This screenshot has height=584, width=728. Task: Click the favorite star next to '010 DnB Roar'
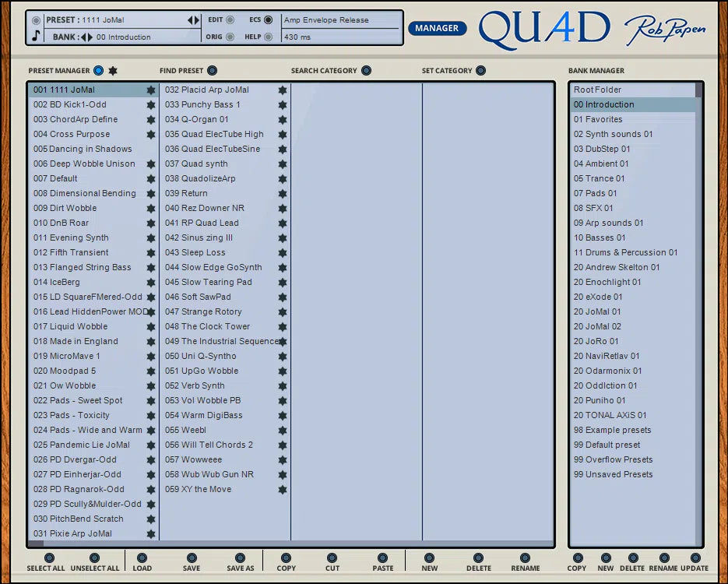[150, 223]
